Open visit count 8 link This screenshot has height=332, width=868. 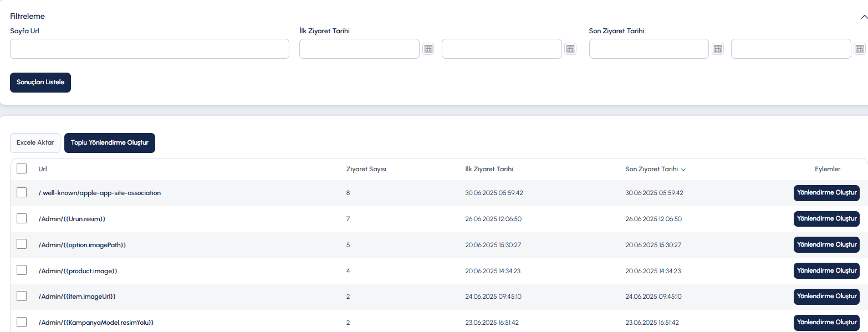(348, 193)
